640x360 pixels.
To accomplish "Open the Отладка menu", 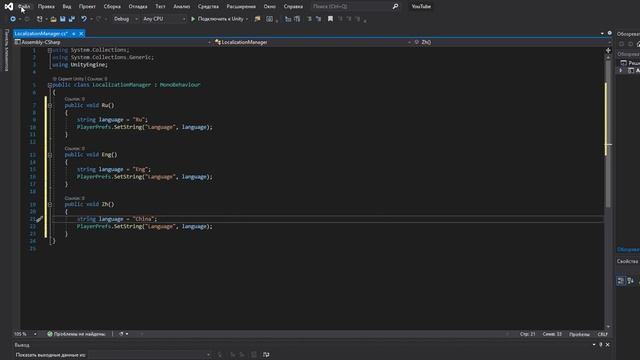I will pyautogui.click(x=138, y=7).
